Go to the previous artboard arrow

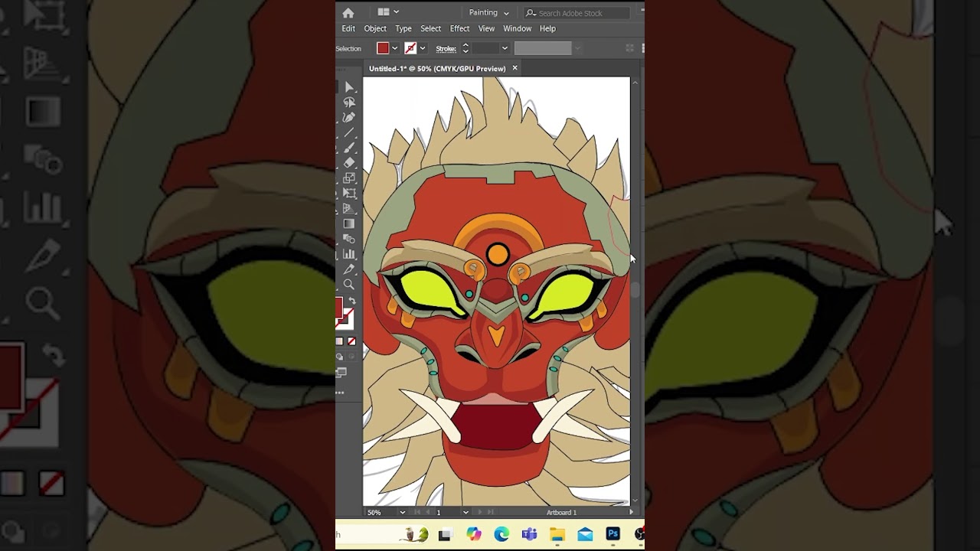429,512
